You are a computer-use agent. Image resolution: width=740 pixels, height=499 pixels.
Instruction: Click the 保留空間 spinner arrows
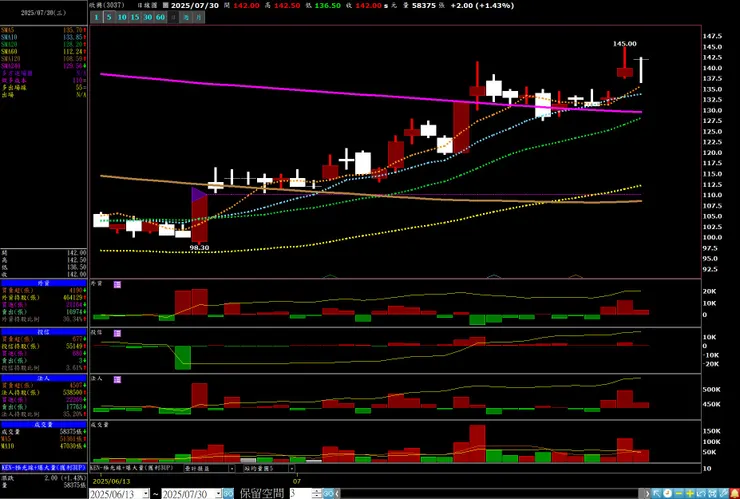317,494
